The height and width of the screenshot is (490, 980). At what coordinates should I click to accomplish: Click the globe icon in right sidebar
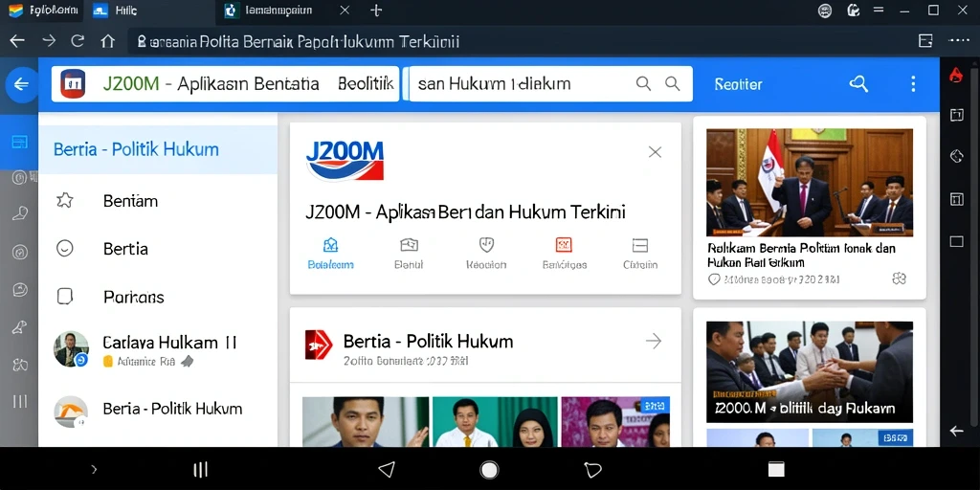coord(957,156)
